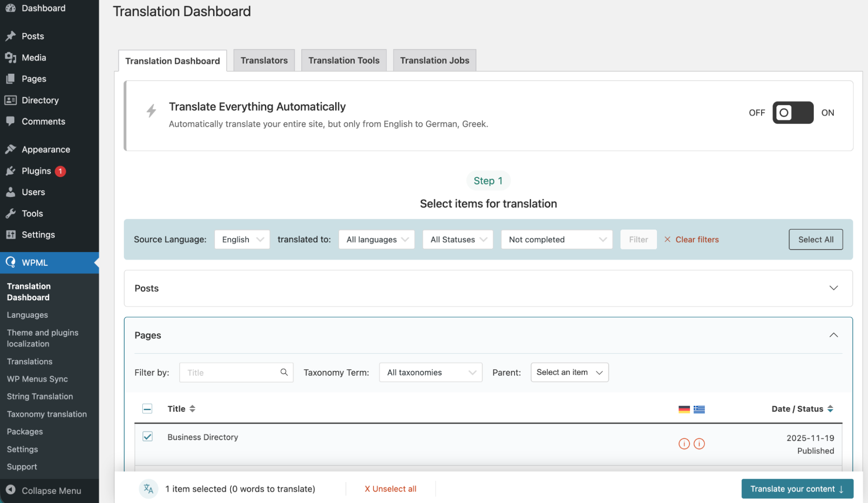This screenshot has height=503, width=868.
Task: Click the German flag column icon
Action: (684, 409)
